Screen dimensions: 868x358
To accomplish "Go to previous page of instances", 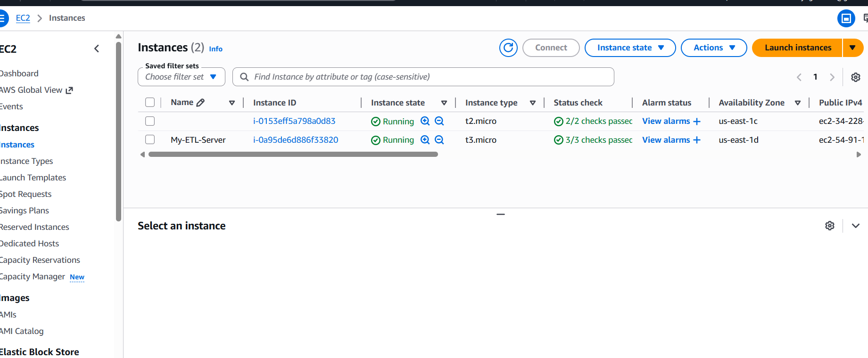I will coord(799,77).
